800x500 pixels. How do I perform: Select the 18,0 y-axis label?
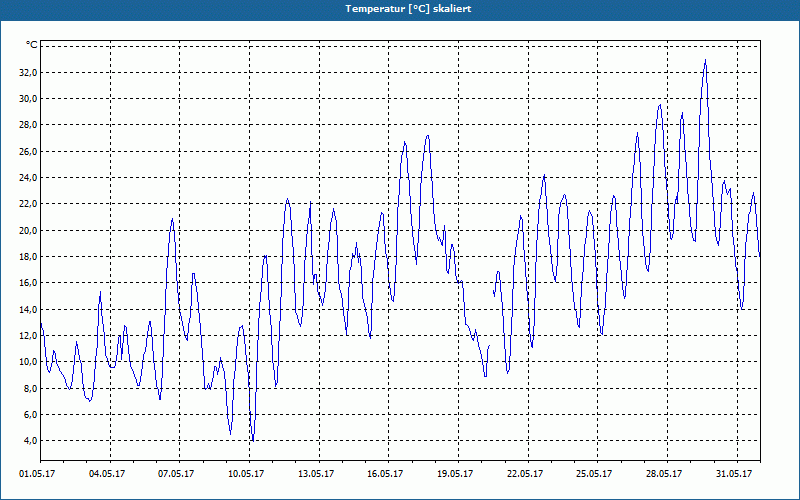(x=28, y=257)
